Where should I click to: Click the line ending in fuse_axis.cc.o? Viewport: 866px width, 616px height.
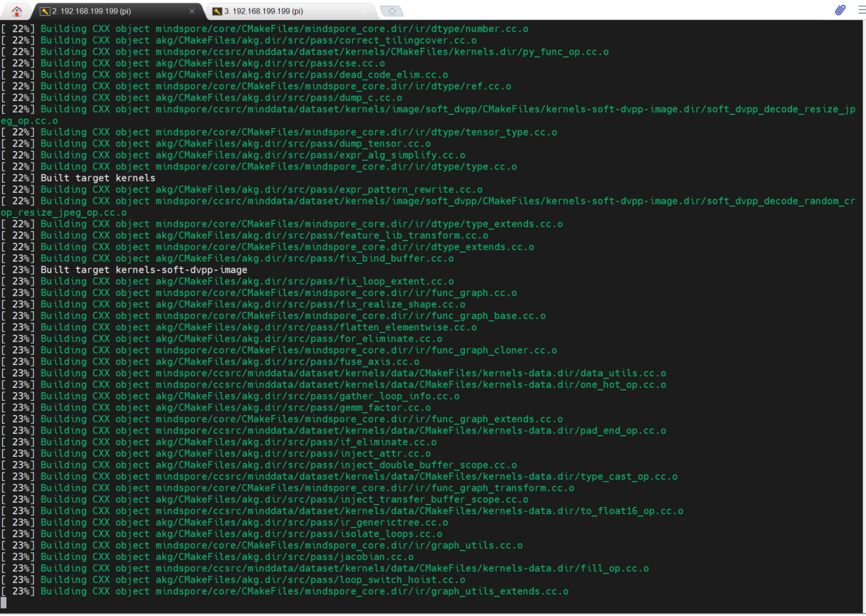[x=210, y=361]
